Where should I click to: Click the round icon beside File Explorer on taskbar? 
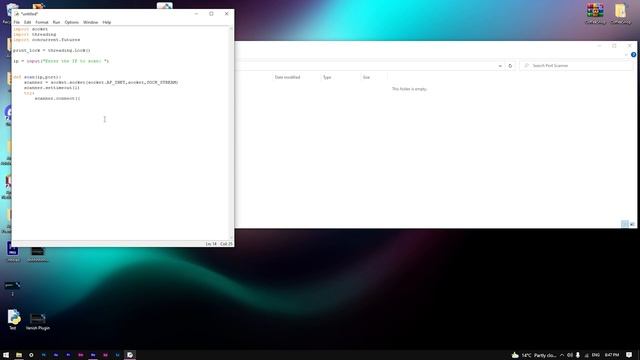pos(31,355)
